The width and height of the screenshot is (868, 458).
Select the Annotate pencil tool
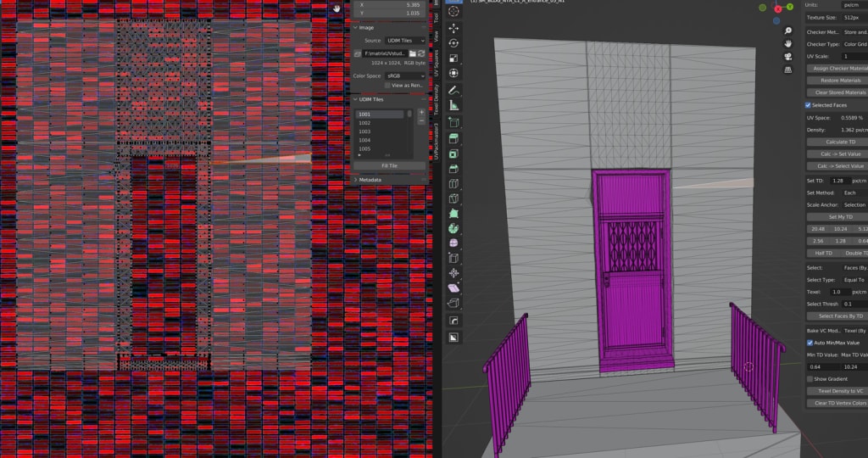(453, 90)
